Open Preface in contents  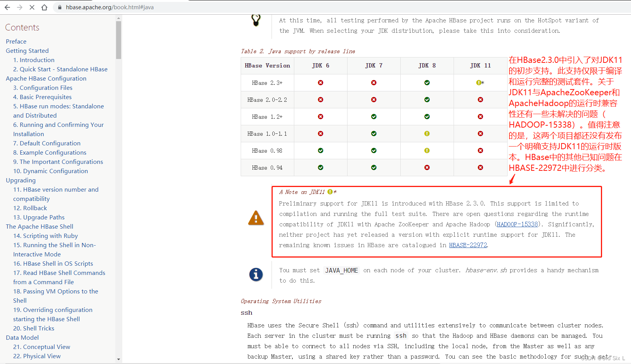click(x=16, y=41)
